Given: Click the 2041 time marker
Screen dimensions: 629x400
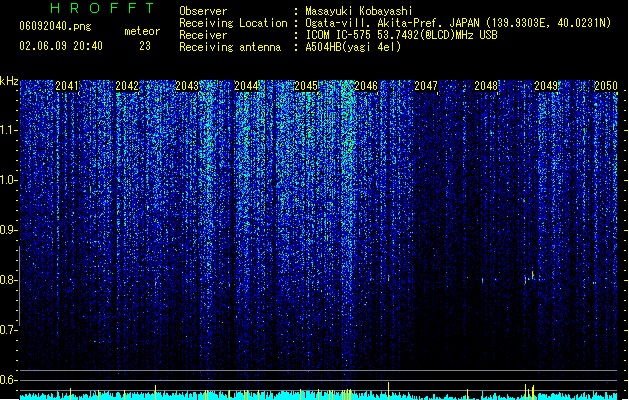Looking at the screenshot, I should (67, 86).
